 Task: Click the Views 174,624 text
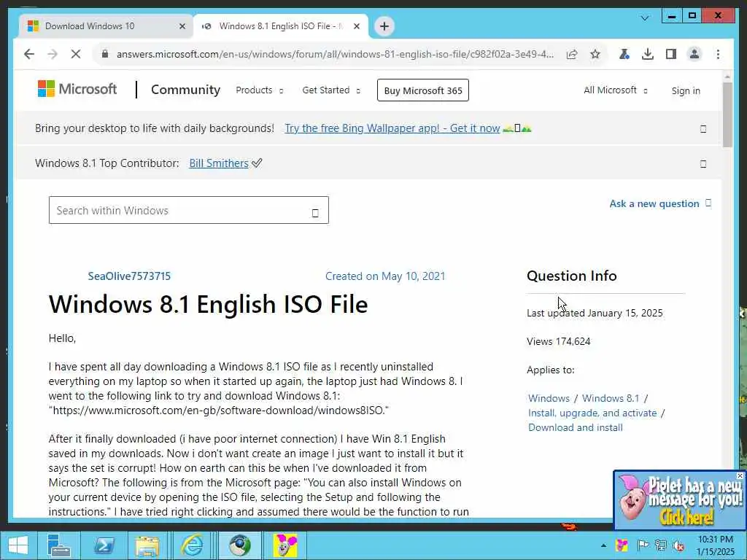pos(558,341)
